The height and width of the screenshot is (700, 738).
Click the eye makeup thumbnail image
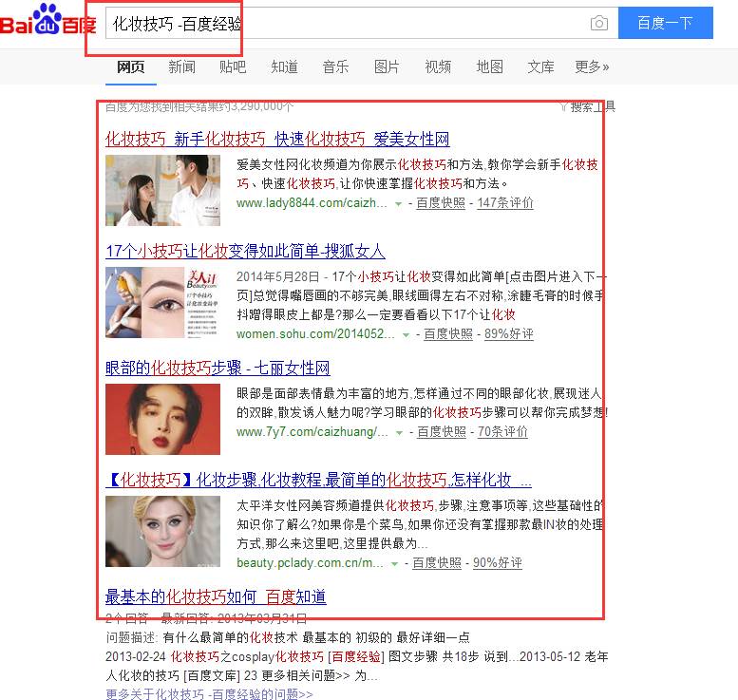162,302
